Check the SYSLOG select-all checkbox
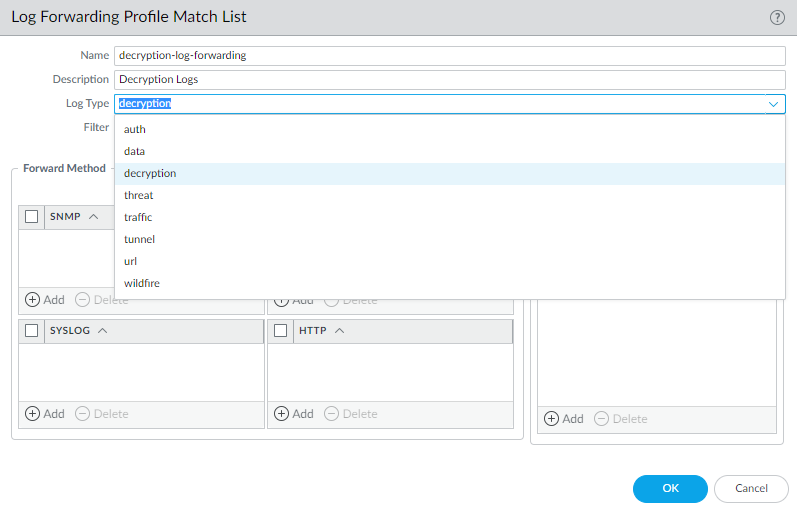 [32, 331]
